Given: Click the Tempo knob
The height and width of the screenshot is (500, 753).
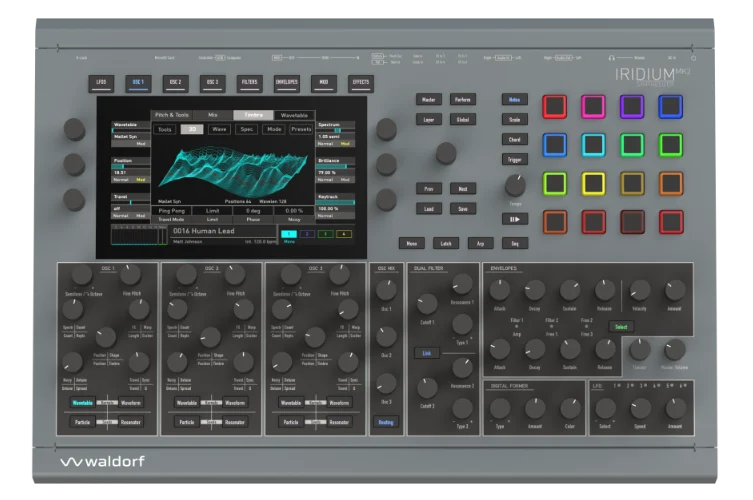Looking at the screenshot, I should 515,185.
